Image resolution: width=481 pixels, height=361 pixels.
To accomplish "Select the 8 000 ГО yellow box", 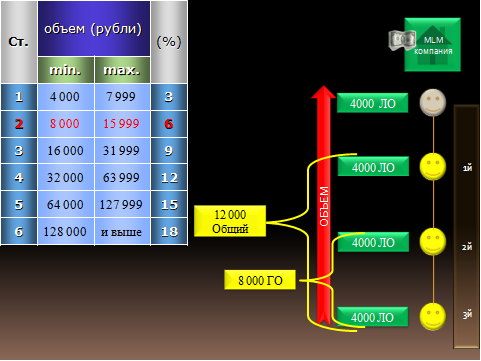I will [x=260, y=280].
